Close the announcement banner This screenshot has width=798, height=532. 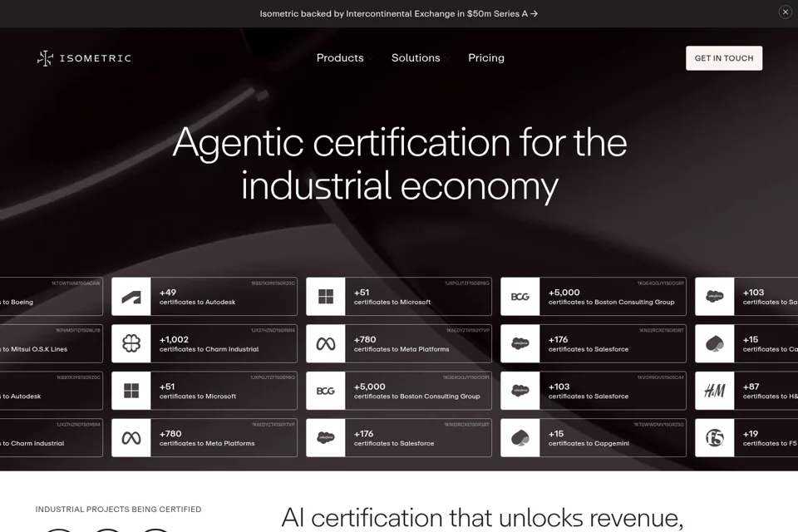click(x=785, y=12)
